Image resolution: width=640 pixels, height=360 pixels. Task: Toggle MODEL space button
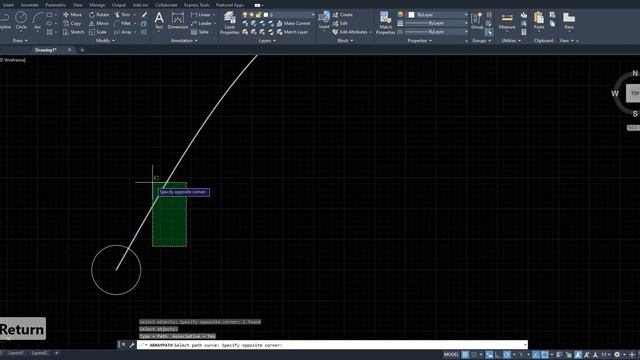pos(451,354)
